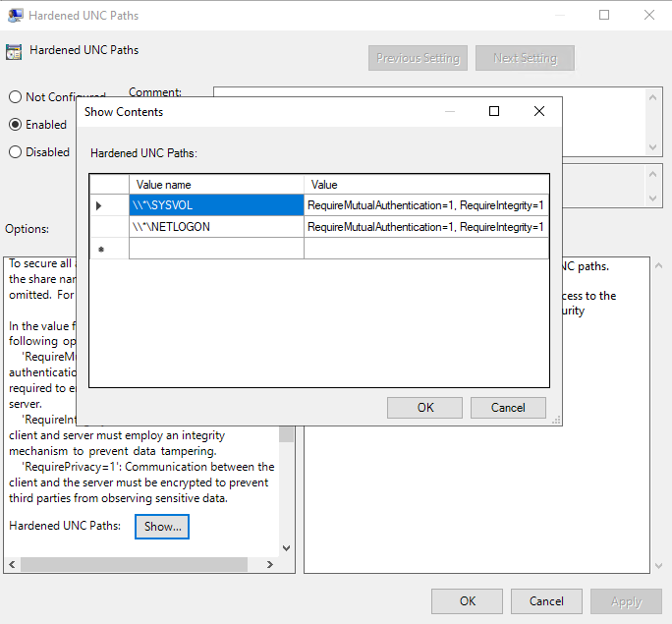
Task: Click the row selector arrow for SYSVOL row
Action: click(x=109, y=205)
